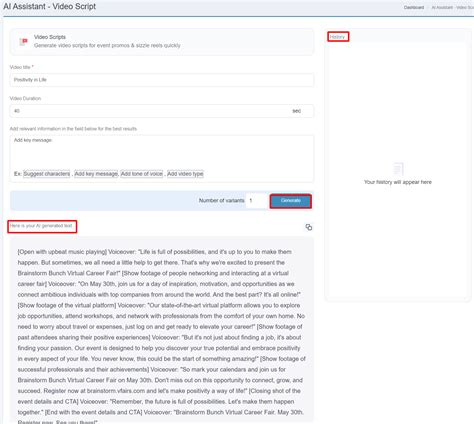Click the History panel heading
The image size is (474, 424).
(x=337, y=37)
